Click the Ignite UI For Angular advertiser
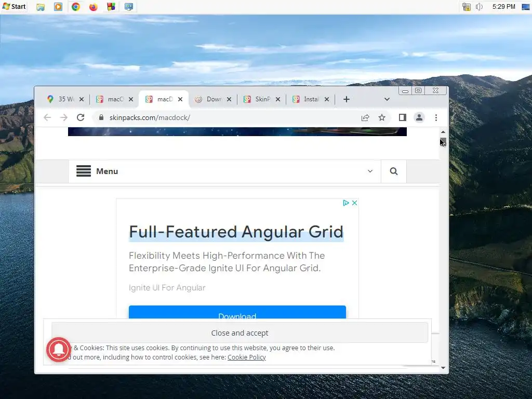 click(167, 288)
